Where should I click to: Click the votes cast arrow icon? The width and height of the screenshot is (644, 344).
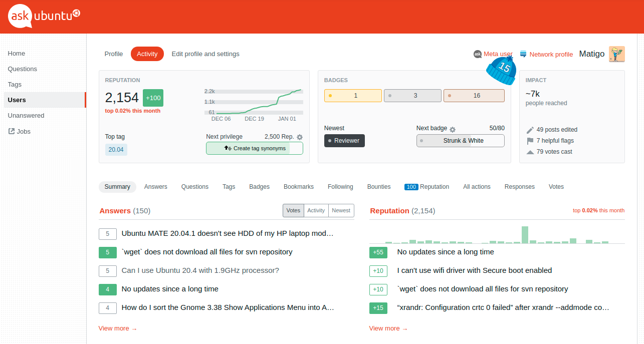click(530, 152)
